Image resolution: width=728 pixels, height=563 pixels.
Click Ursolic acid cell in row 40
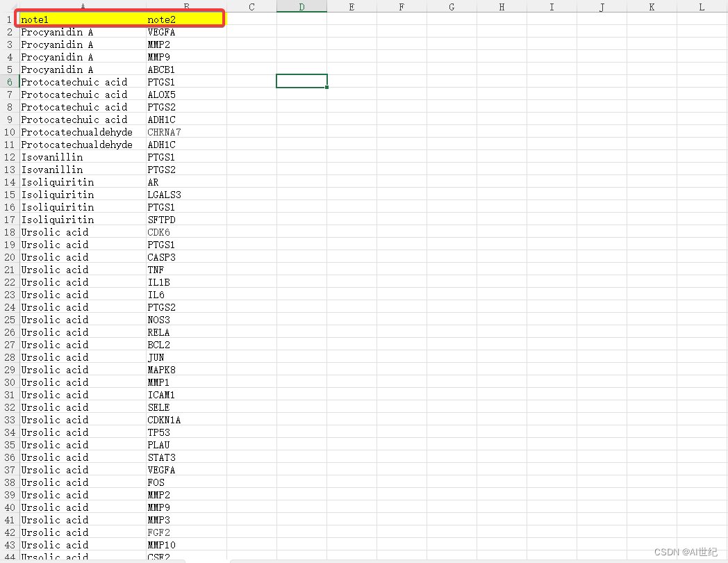83,507
